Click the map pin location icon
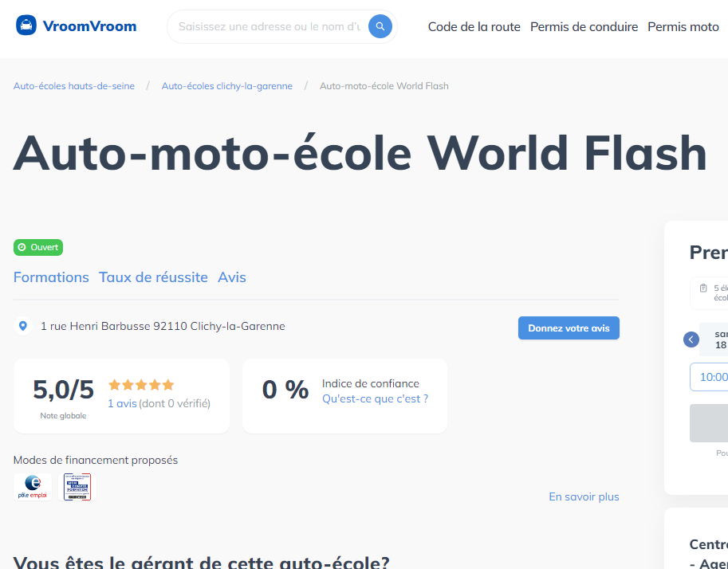 pyautogui.click(x=23, y=326)
